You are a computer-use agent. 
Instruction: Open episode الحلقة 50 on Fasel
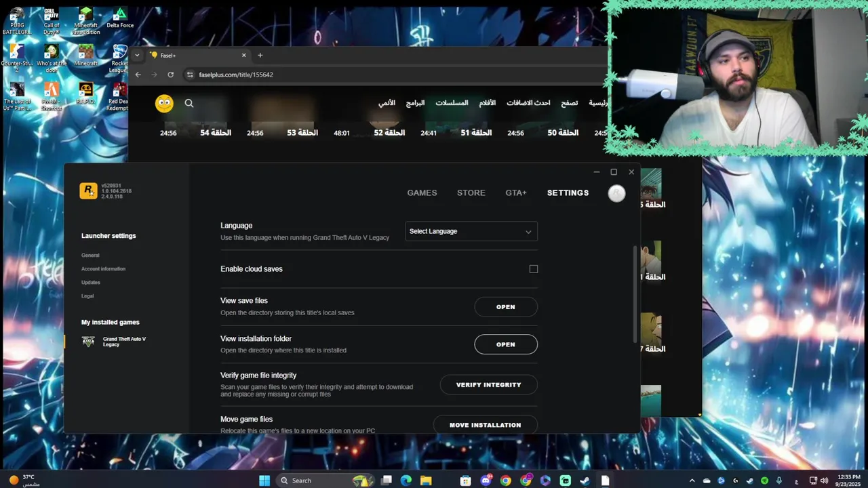tap(563, 133)
